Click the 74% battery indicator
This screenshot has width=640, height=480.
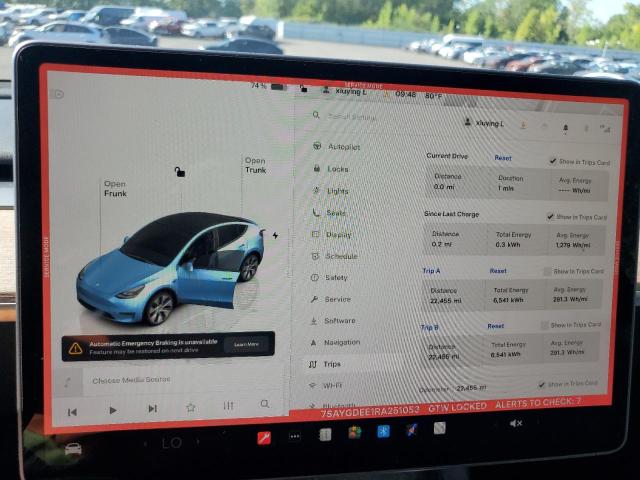click(x=269, y=86)
